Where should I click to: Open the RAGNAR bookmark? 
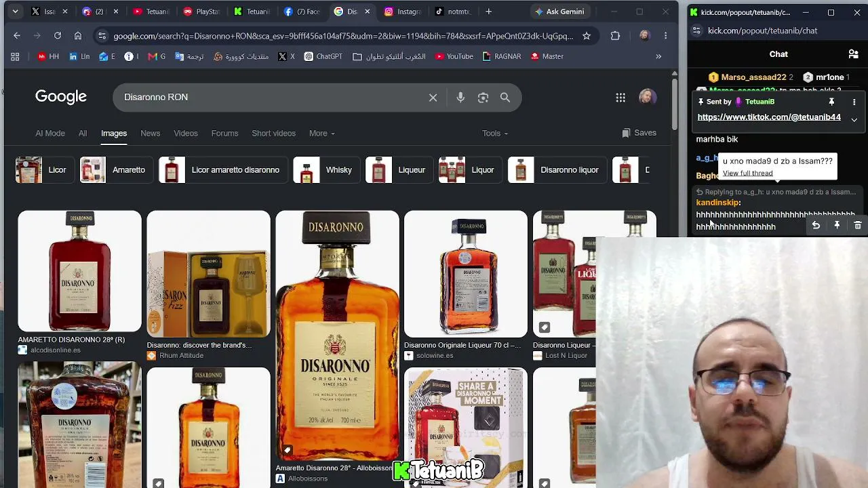click(501, 56)
